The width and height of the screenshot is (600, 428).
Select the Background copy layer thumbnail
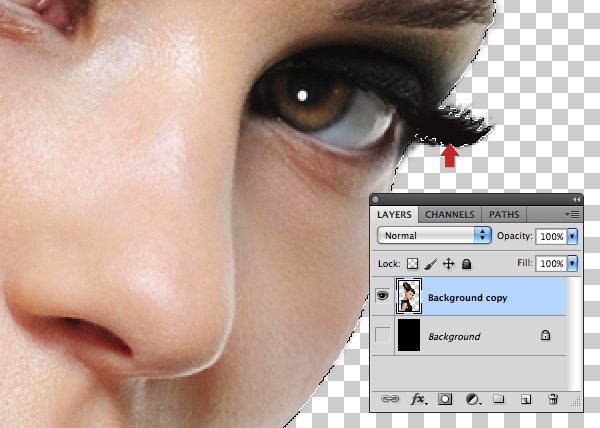(x=409, y=296)
